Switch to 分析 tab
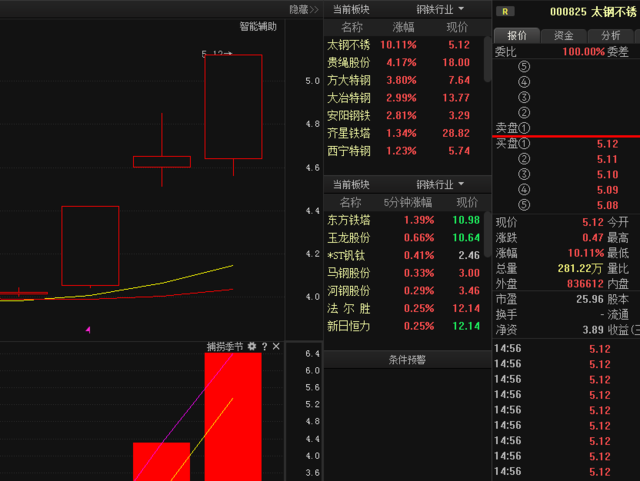The image size is (640, 481). click(611, 36)
